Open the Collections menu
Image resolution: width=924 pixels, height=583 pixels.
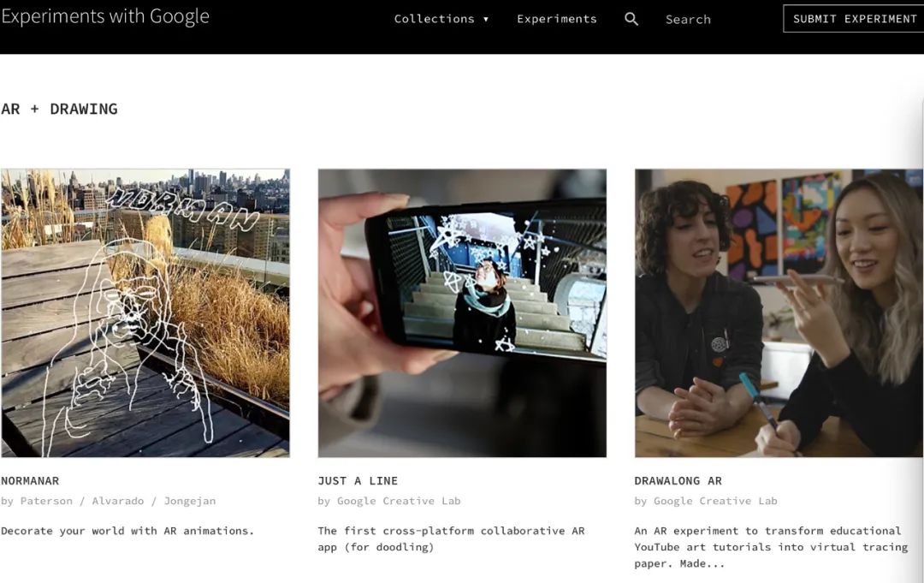pos(435,19)
